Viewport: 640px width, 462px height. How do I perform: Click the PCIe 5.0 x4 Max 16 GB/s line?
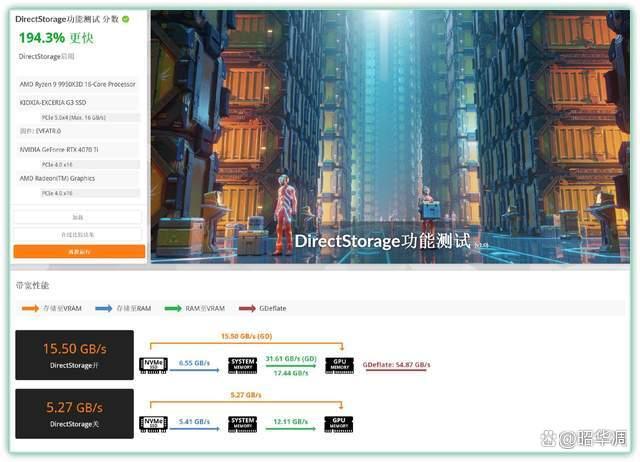coord(89,118)
